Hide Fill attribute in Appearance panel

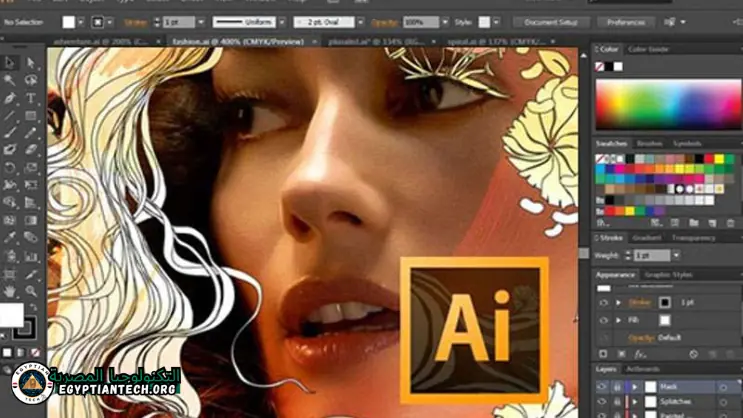(603, 320)
